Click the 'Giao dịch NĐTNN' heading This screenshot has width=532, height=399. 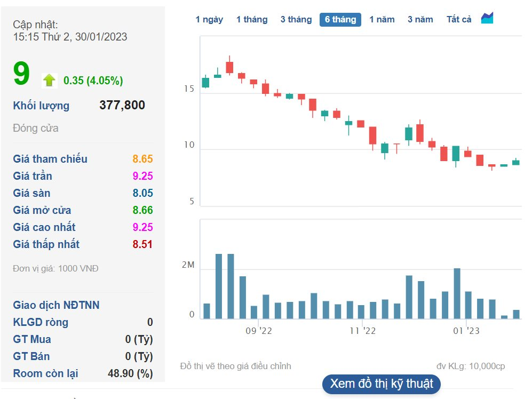pyautogui.click(x=56, y=305)
